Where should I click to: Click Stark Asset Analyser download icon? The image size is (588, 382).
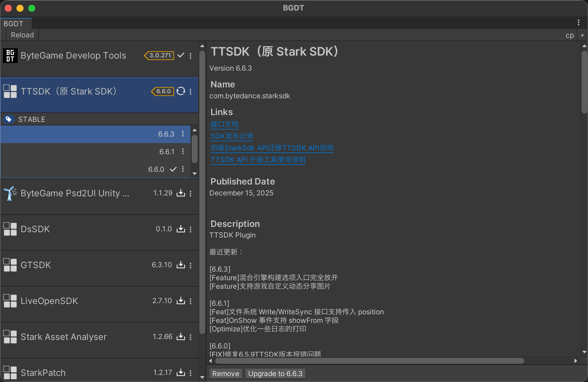coord(181,337)
